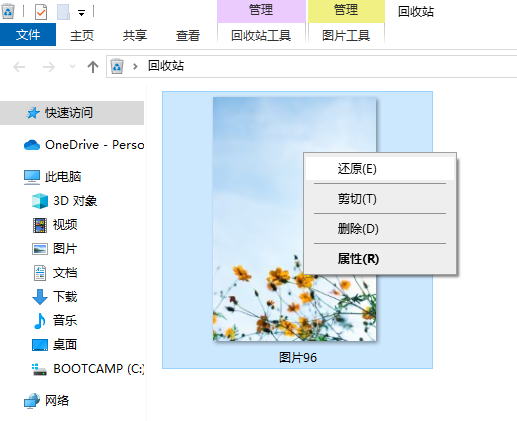Open the 音乐 folder
Screen dimensions: 517x421
click(x=65, y=320)
